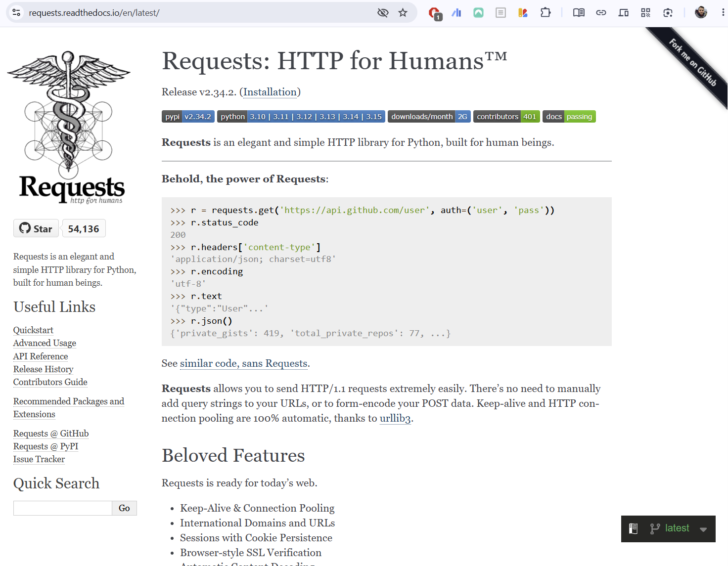This screenshot has width=728, height=566.
Task: Open the Issue Tracker link
Action: click(x=39, y=459)
